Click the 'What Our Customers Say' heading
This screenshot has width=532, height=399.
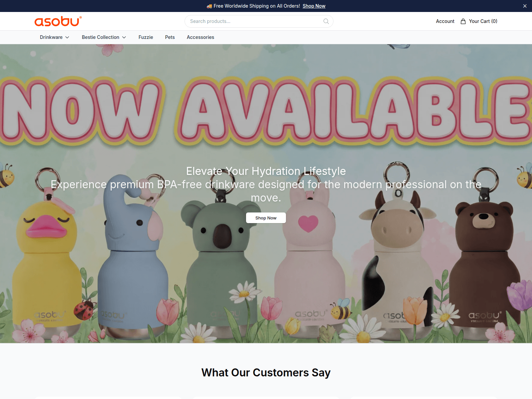coord(266,373)
